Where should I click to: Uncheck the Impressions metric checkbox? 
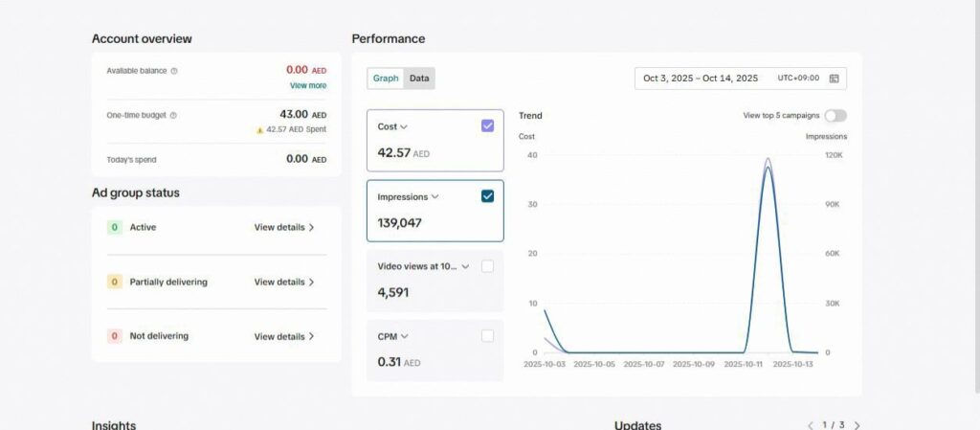(x=487, y=196)
